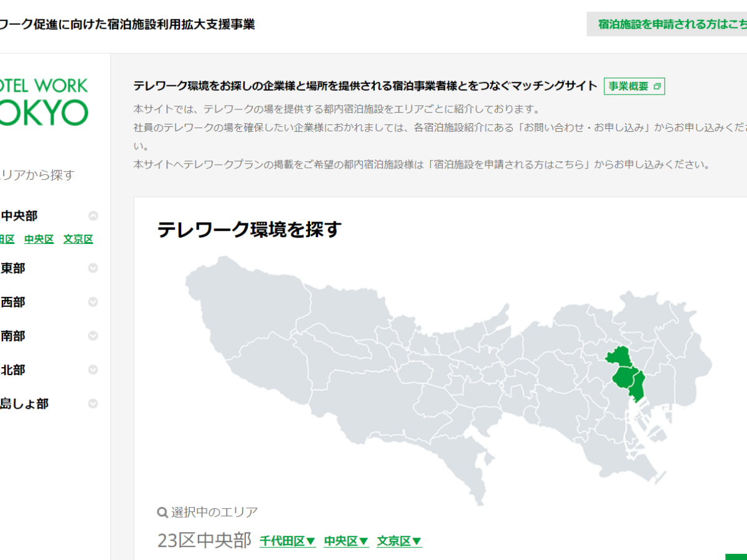Expand the 西部 area chevron
The image size is (747, 560).
[93, 302]
